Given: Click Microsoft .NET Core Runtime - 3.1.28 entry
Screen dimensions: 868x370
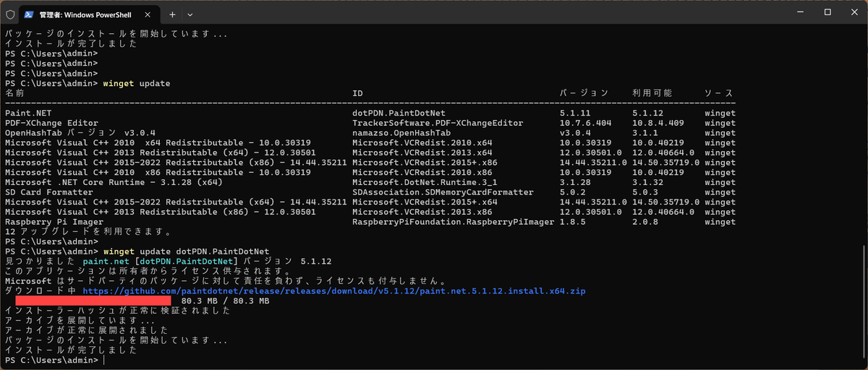Looking at the screenshot, I should [114, 182].
